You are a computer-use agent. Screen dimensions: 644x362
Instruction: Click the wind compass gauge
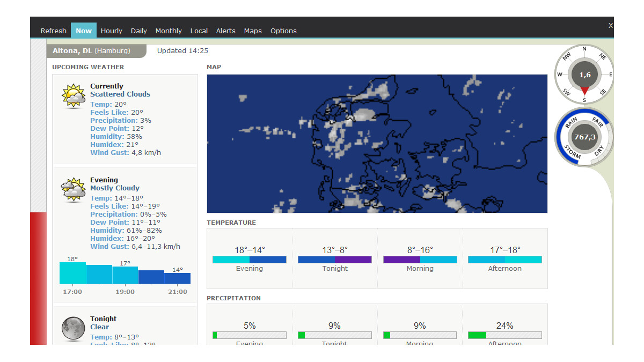tap(584, 74)
